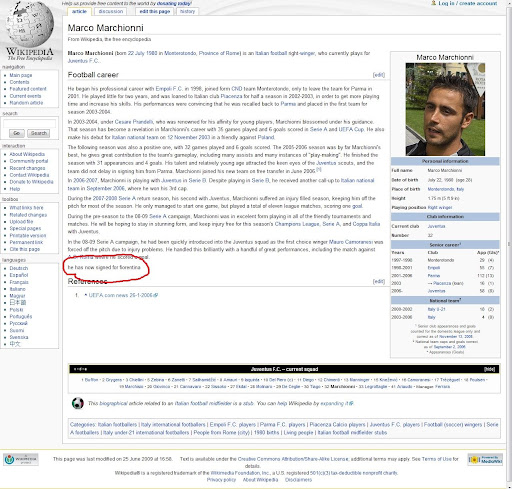Focus the sidebar search input field
Viewport: 512px width, 489px height.
[29, 124]
